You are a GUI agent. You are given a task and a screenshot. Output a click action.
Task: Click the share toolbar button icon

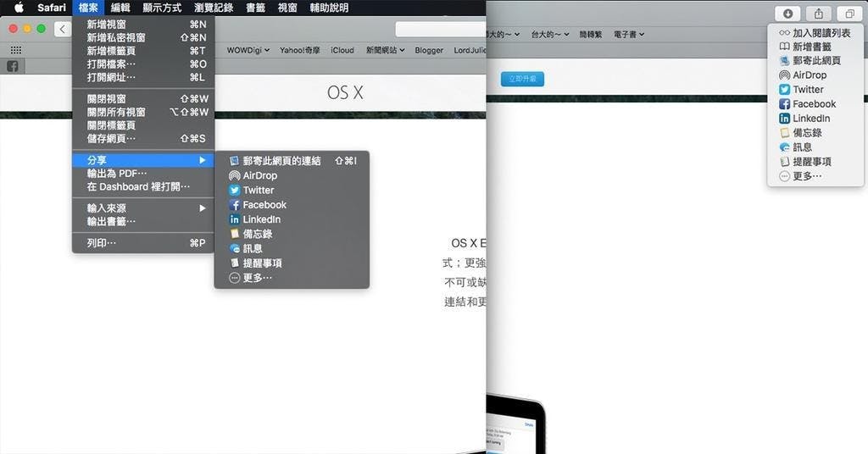(x=819, y=14)
